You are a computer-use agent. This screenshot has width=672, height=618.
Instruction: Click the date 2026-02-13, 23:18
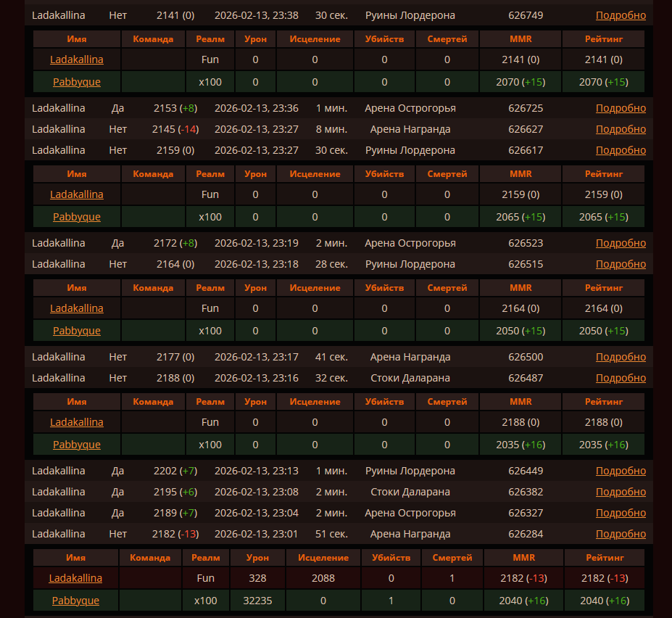click(257, 264)
